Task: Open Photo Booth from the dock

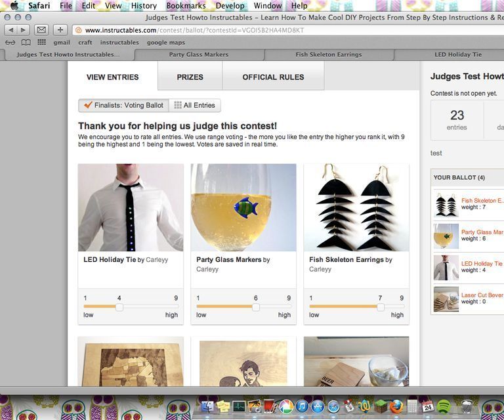Action: [x=270, y=407]
